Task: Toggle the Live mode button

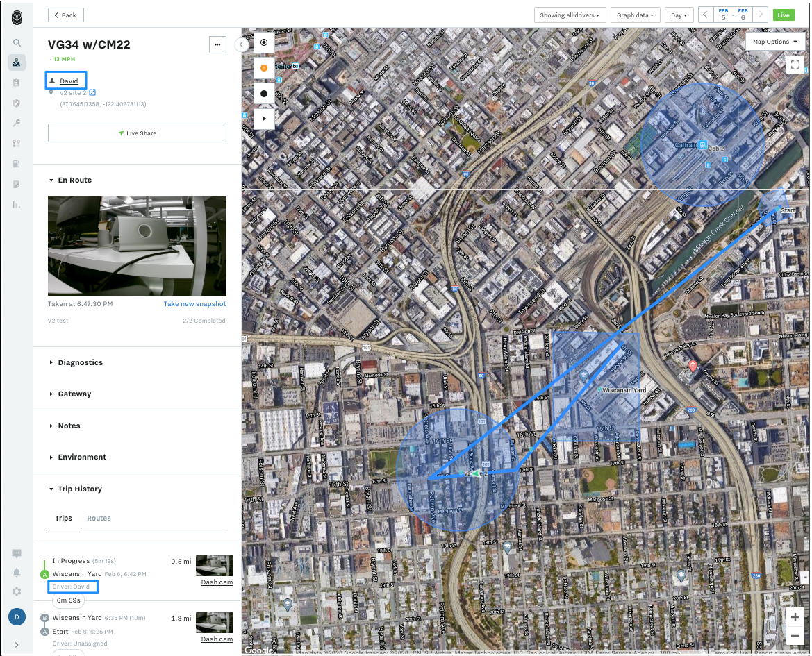Action: point(784,15)
